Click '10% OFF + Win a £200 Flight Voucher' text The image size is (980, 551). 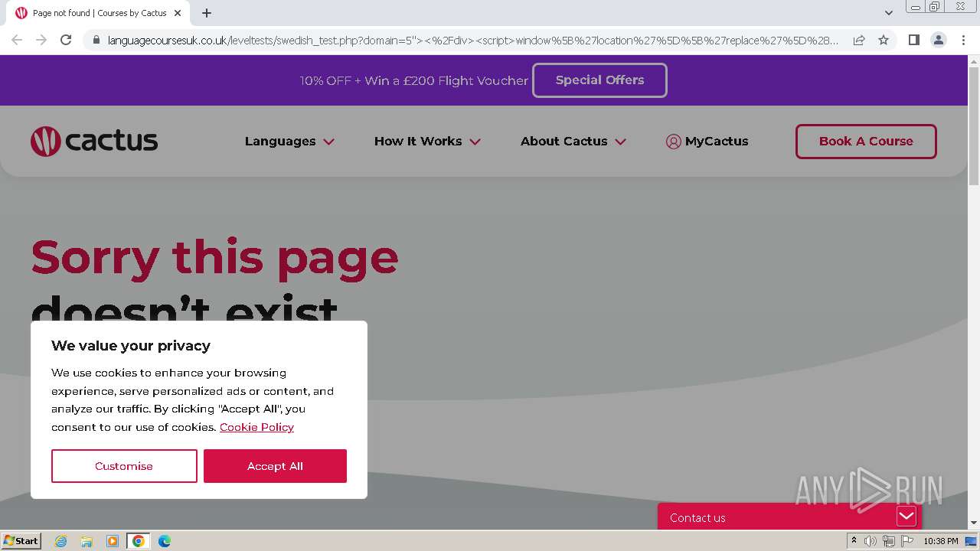click(x=413, y=80)
